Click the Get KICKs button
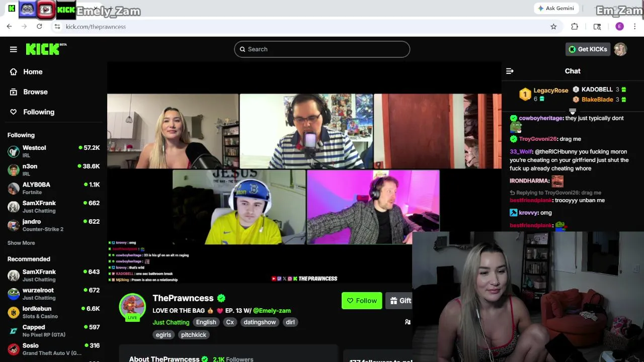 pyautogui.click(x=588, y=49)
